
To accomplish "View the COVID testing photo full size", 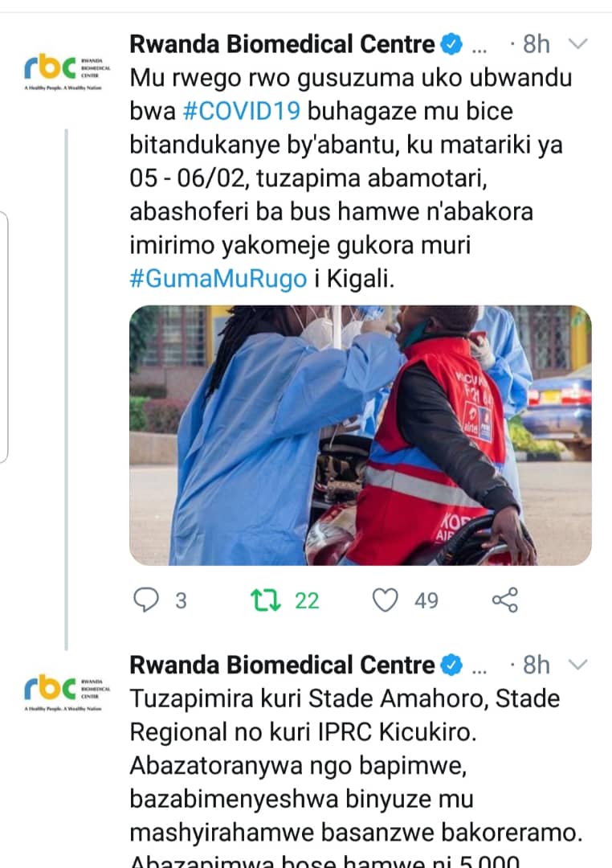I will [x=361, y=435].
